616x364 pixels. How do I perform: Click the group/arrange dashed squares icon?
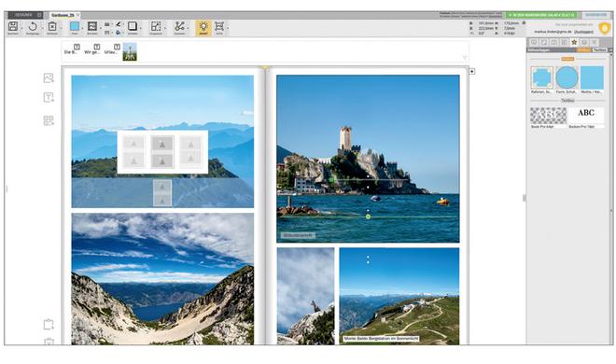point(156,26)
